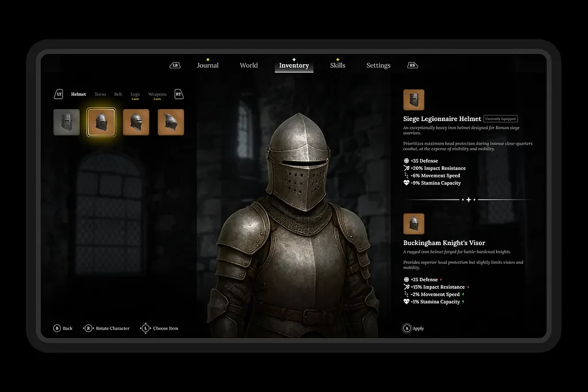
Task: Click the Currently Equipped badge
Action: [x=500, y=118]
